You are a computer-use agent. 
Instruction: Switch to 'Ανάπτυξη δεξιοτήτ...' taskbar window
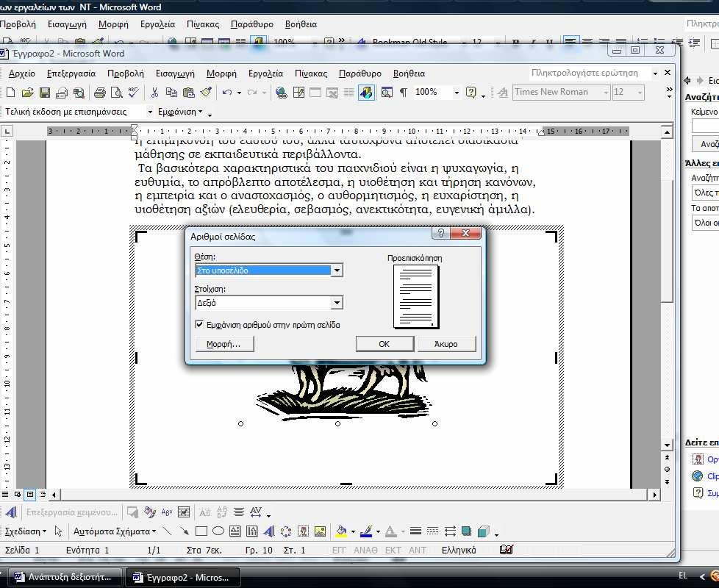point(64,577)
